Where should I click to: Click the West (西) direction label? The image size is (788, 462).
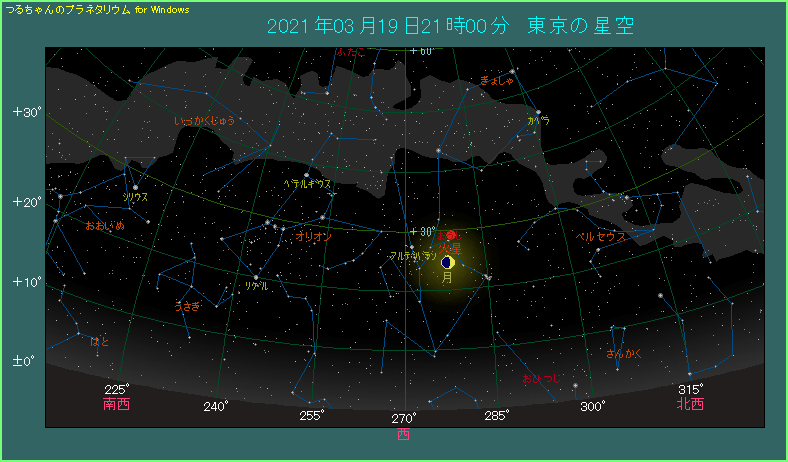(403, 435)
